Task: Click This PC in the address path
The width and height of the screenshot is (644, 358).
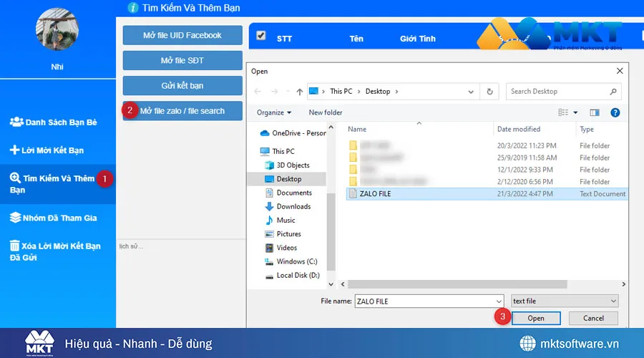Action: [341, 91]
